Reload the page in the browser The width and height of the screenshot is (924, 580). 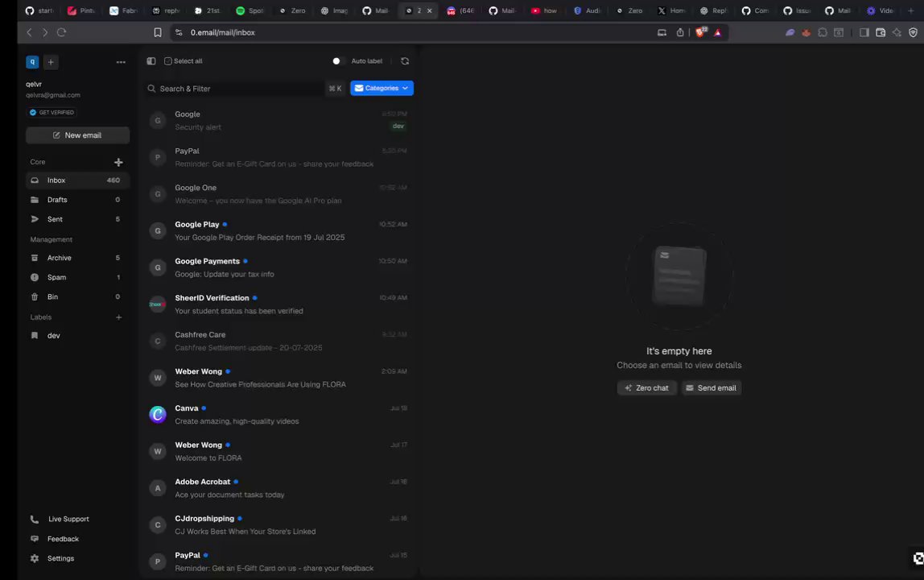(61, 32)
